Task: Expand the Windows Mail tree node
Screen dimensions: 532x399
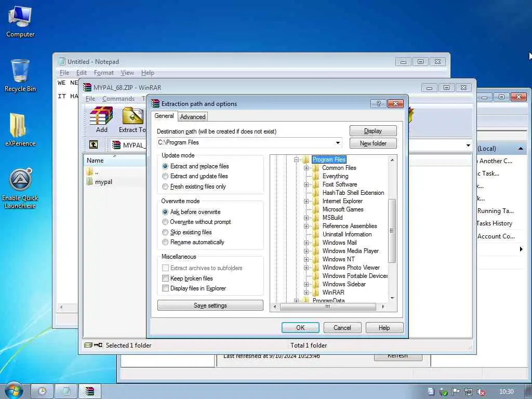Action: pyautogui.click(x=306, y=243)
